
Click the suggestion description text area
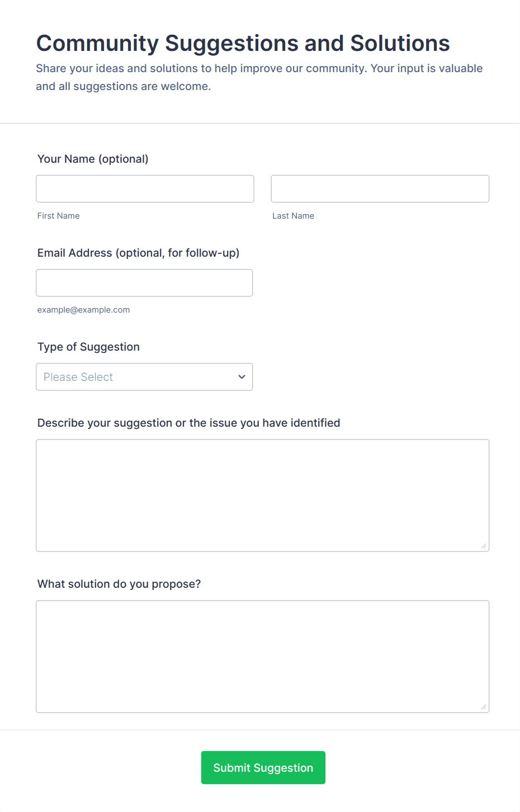pos(262,495)
